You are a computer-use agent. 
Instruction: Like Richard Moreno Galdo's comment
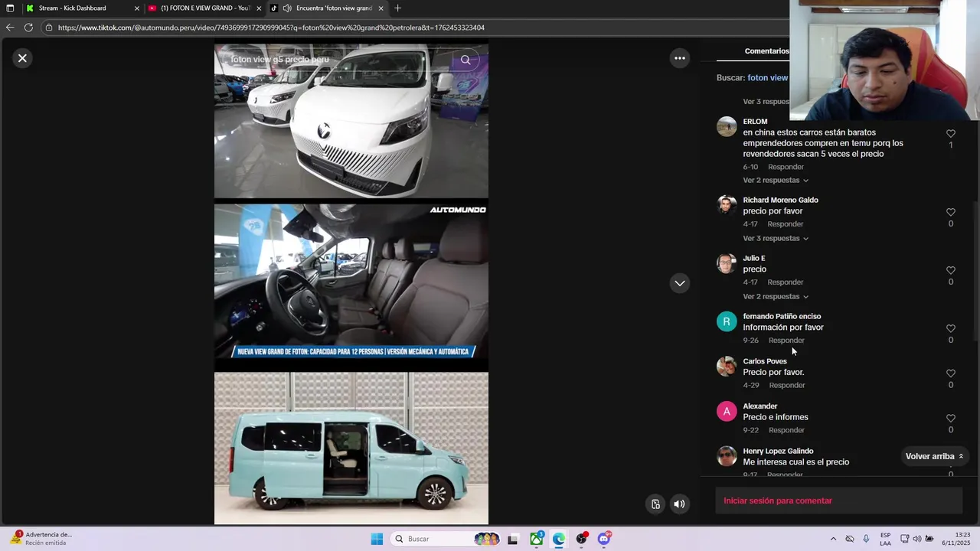(x=951, y=212)
